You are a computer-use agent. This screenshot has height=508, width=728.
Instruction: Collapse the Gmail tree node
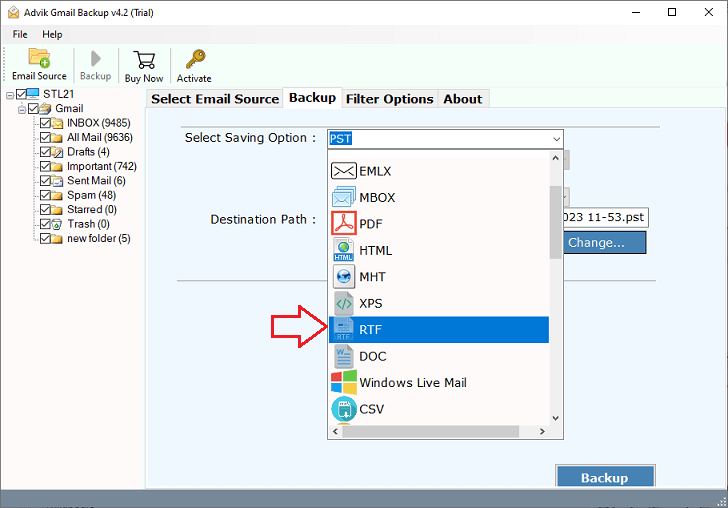(22, 110)
